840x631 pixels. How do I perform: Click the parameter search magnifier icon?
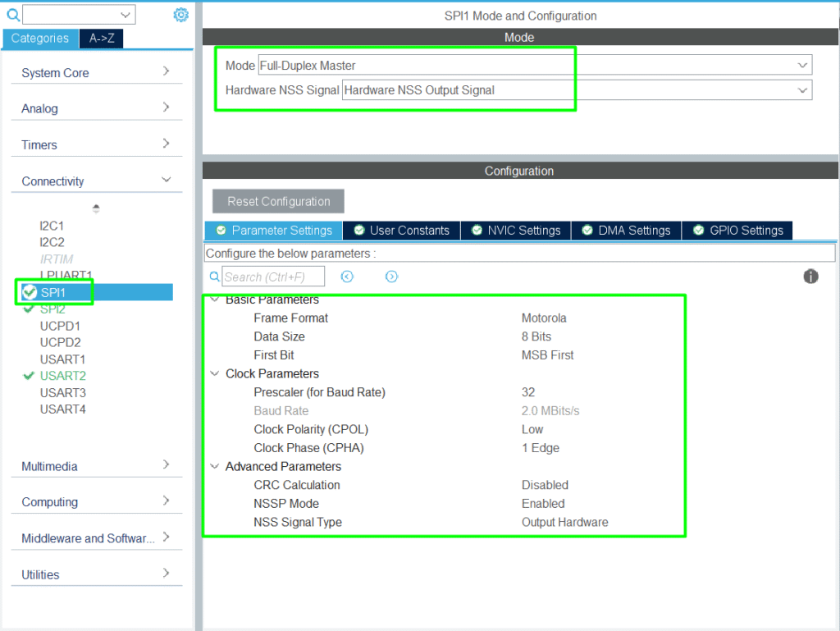point(215,277)
